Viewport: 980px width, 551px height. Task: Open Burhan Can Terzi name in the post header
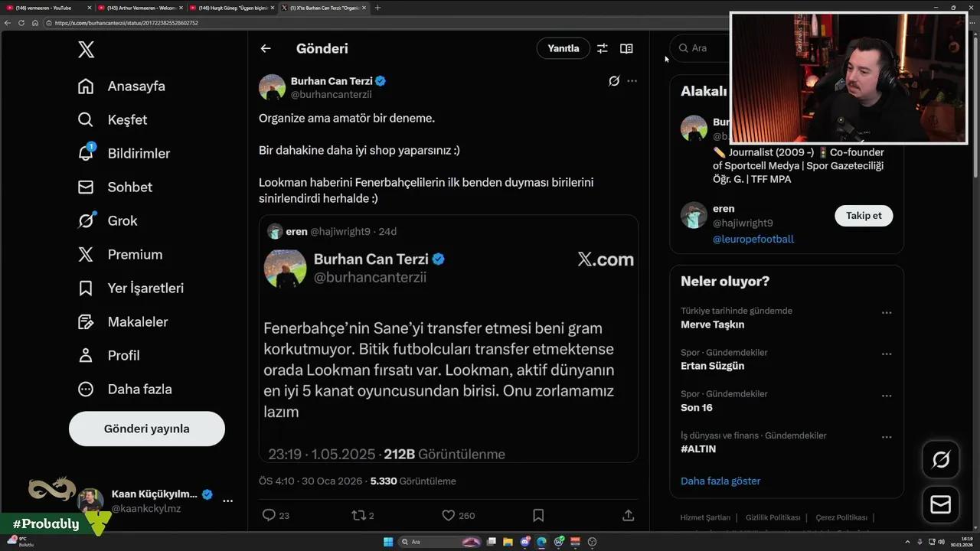click(x=332, y=81)
